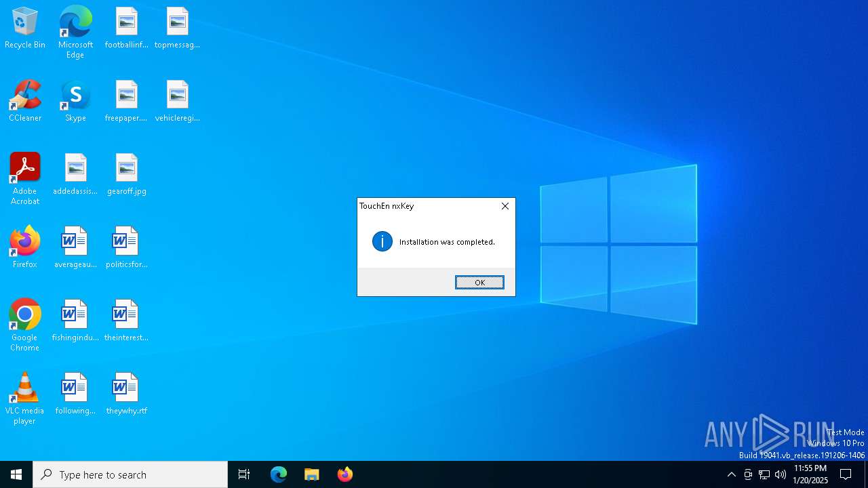The height and width of the screenshot is (488, 868).
Task: Select the freepaper image file icon
Action: [x=126, y=102]
